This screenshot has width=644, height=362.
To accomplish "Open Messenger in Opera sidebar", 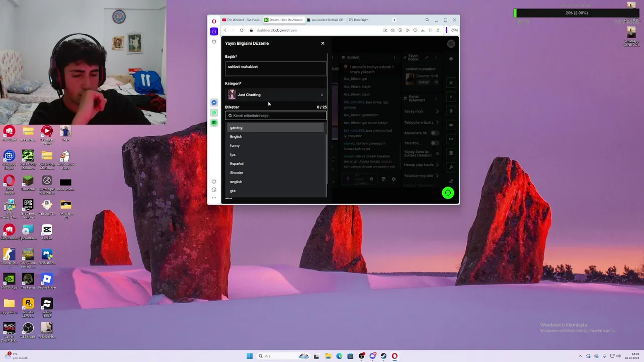I will click(214, 103).
